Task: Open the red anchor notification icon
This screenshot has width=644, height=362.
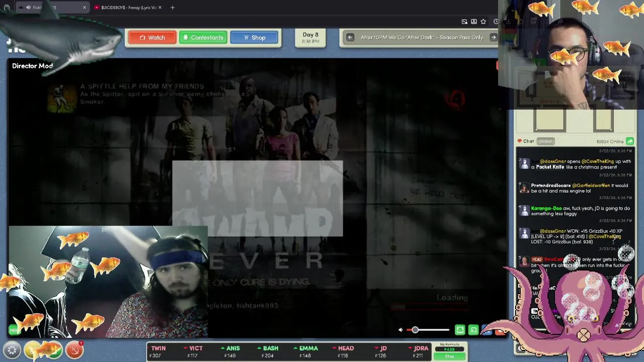Action: [74, 349]
